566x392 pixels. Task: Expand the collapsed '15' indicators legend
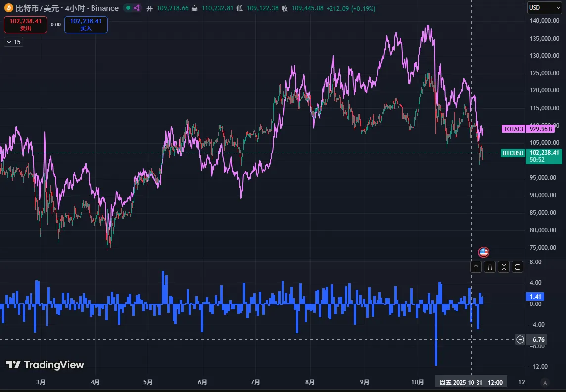(13, 42)
